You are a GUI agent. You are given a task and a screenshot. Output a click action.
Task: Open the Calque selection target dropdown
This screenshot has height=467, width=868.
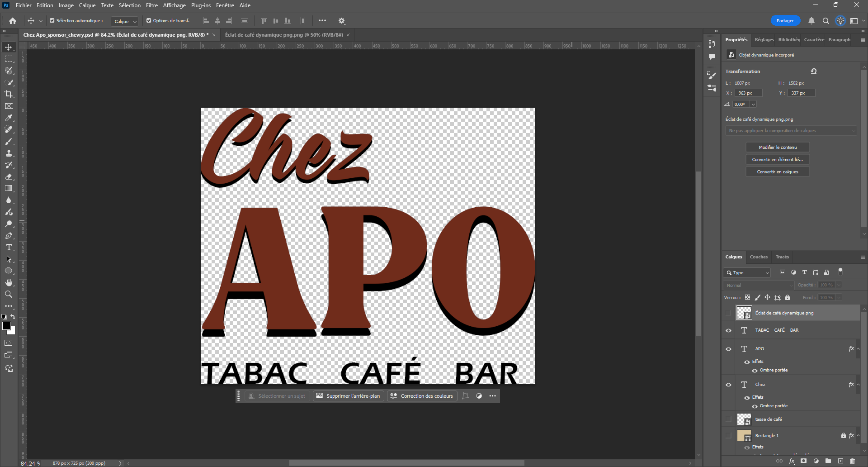125,21
